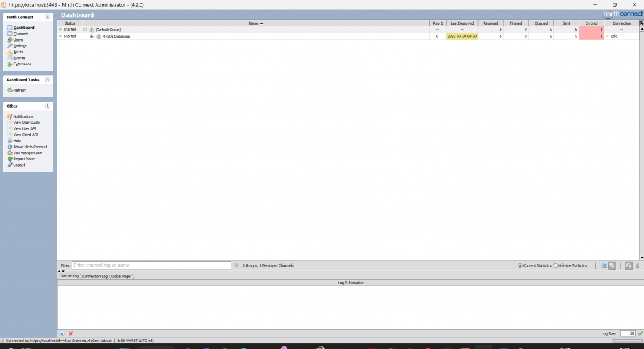Click the blue text-mode tag filter icon
The width and height of the screenshot is (644, 349).
click(x=604, y=265)
